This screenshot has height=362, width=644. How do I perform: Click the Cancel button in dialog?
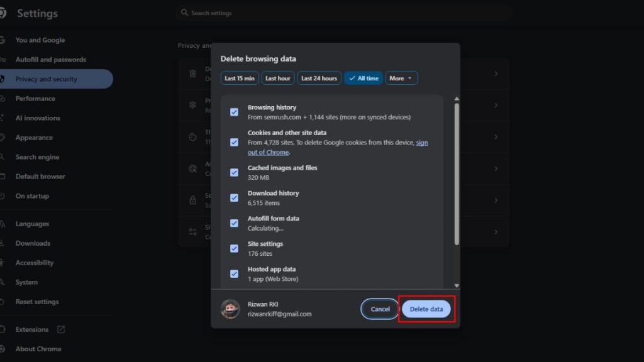click(380, 309)
